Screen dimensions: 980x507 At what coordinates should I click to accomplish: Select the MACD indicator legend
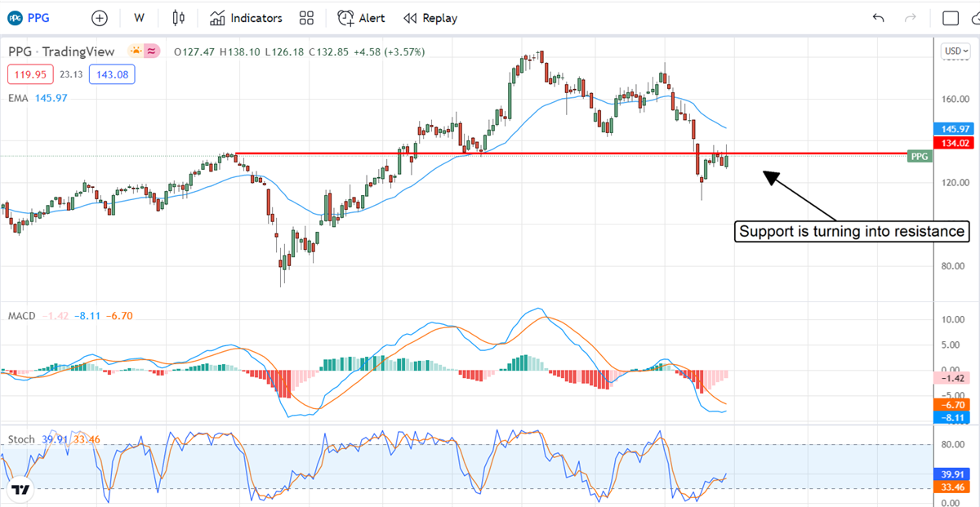(x=21, y=315)
